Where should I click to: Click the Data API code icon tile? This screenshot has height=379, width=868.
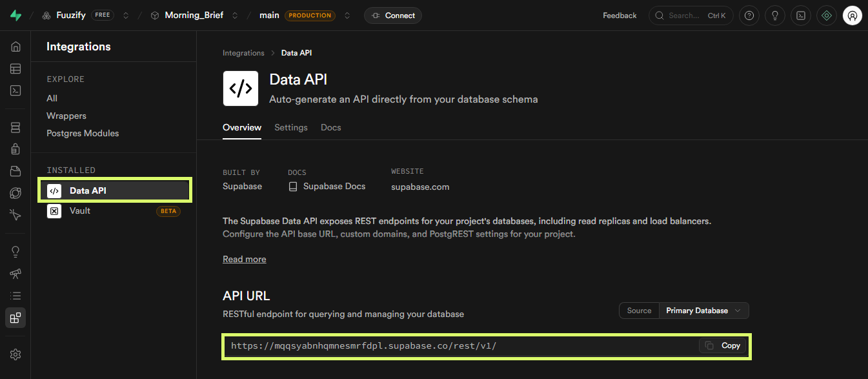tap(241, 88)
